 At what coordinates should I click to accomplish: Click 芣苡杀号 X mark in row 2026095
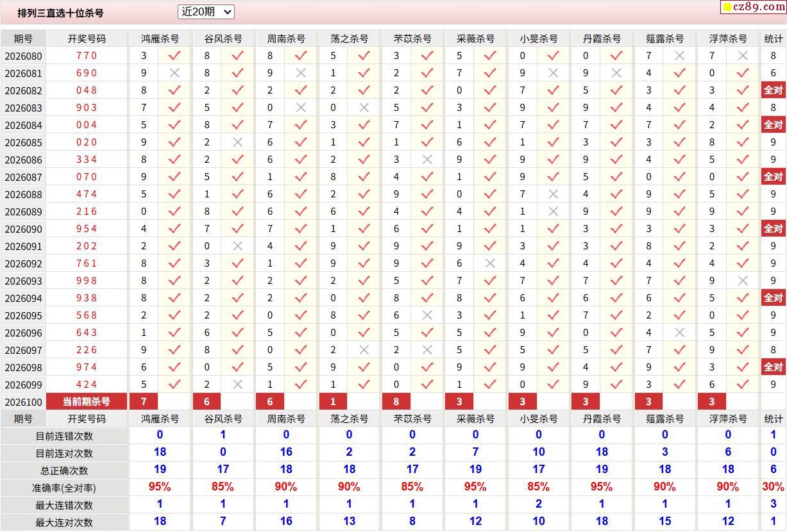(x=427, y=315)
